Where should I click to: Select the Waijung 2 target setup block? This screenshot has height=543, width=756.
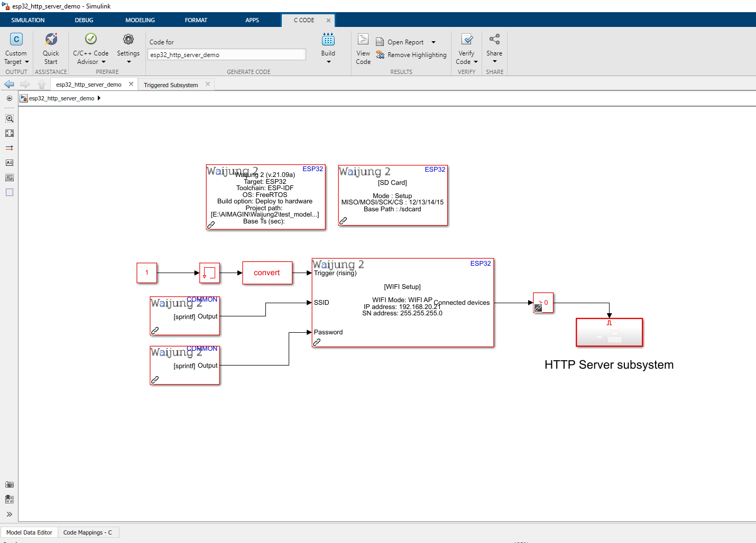point(265,197)
